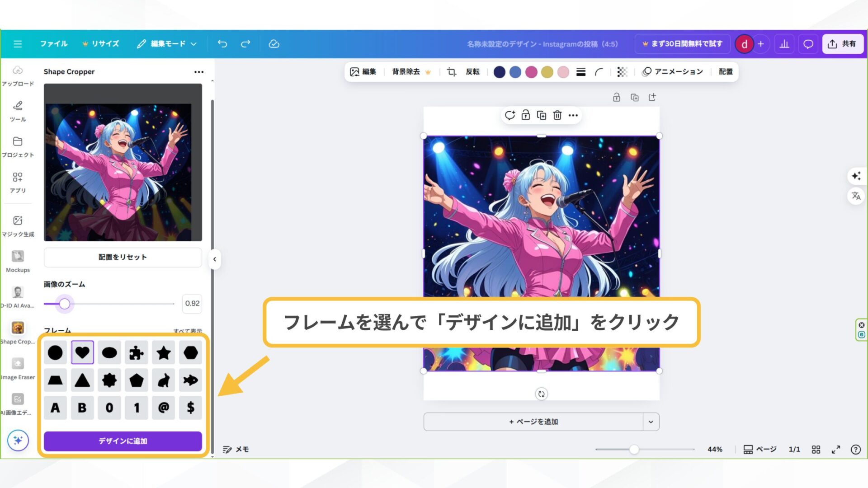Select the マジック生成 icon in sidebar
The width and height of the screenshot is (868, 488).
click(x=18, y=224)
